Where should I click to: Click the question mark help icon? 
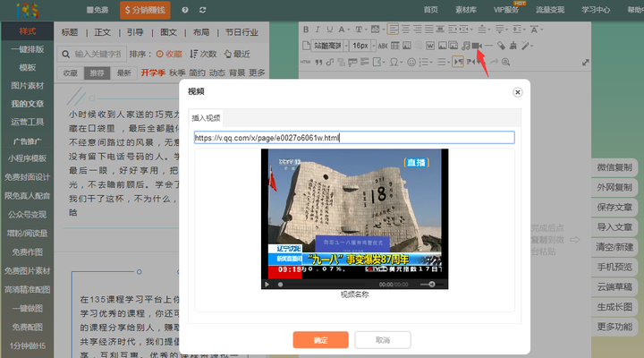(185, 10)
